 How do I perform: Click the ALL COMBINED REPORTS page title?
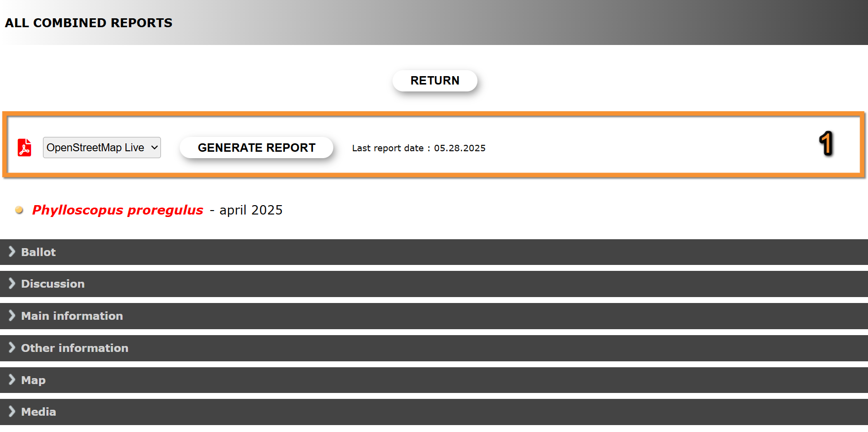[x=89, y=23]
